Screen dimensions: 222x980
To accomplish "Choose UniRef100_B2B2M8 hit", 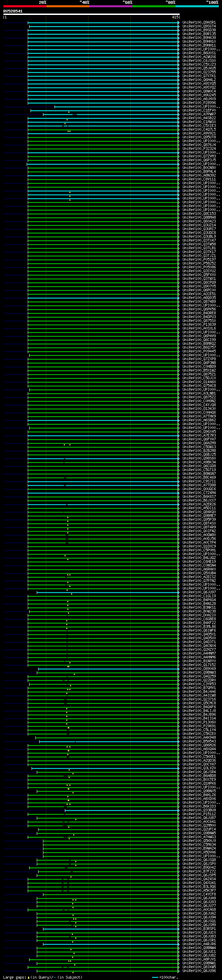I will click(x=199, y=451).
